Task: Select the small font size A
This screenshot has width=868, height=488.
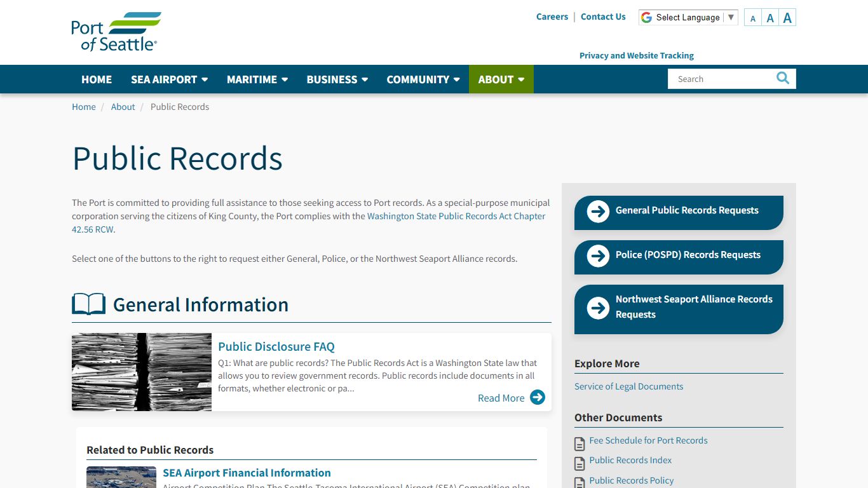Action: [753, 18]
